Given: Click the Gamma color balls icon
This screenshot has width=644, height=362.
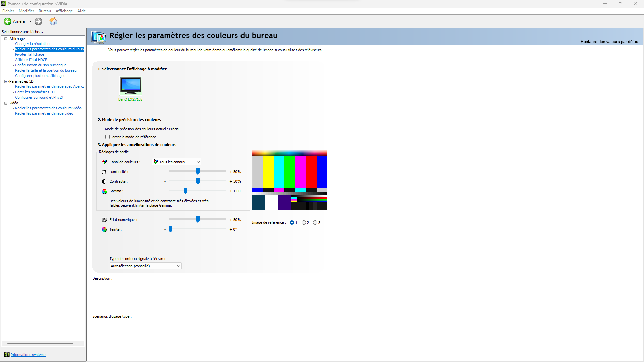Looking at the screenshot, I should [x=104, y=191].
